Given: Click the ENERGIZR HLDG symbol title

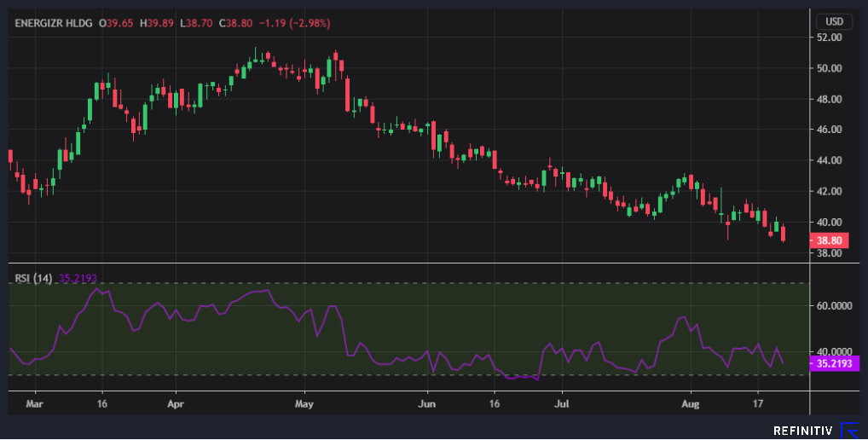Looking at the screenshot, I should pyautogui.click(x=54, y=23).
